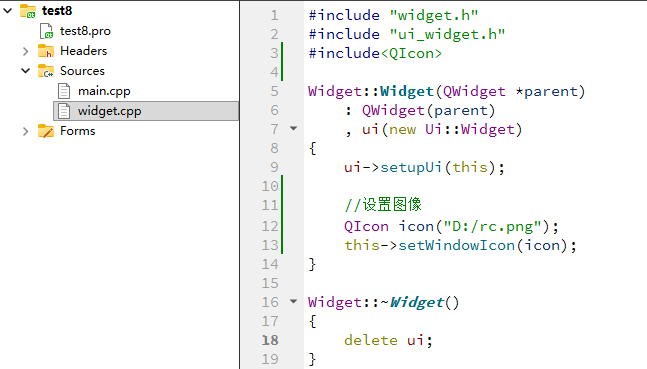This screenshot has width=647, height=369.
Task: Click closing brace on line 14
Action: click(312, 264)
